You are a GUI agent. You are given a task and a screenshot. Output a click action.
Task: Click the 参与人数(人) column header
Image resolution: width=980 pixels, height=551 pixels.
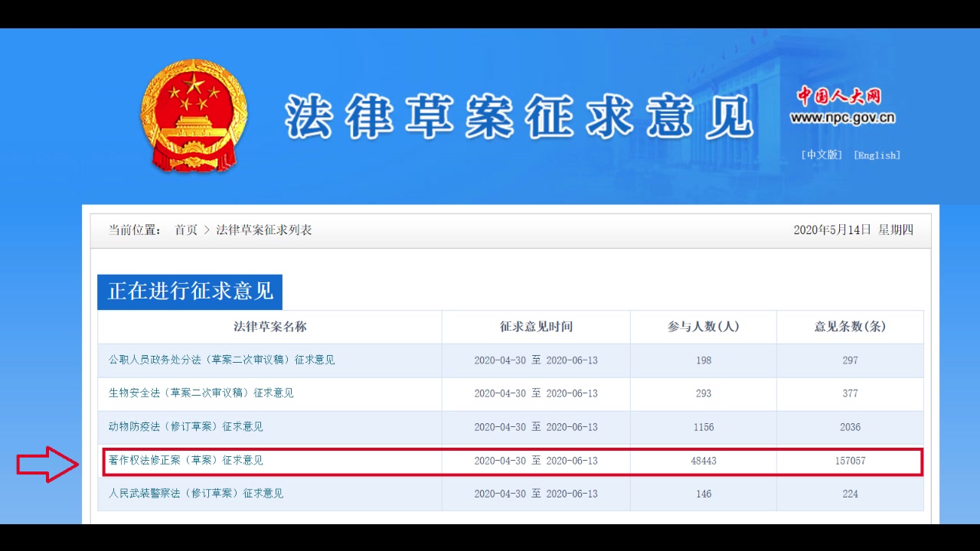[704, 327]
